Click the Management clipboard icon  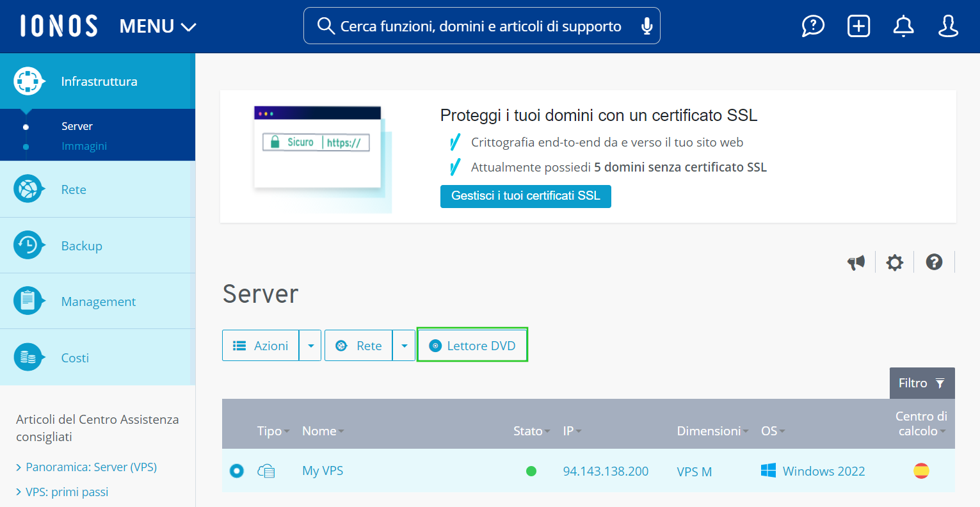(x=28, y=300)
